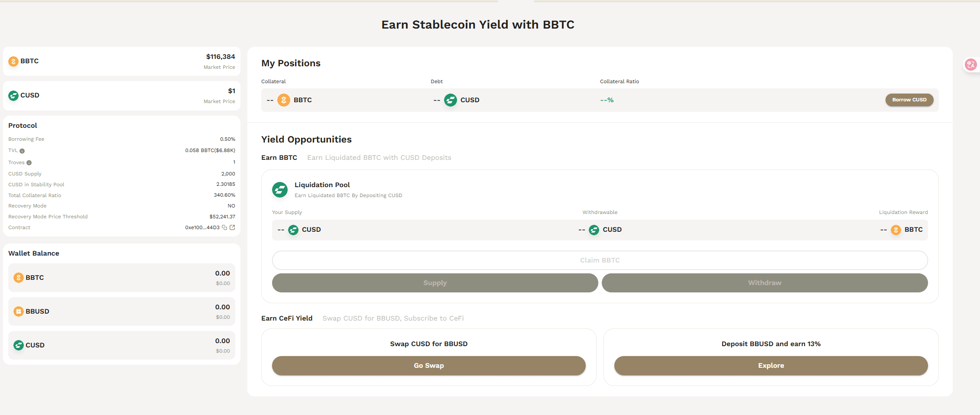The width and height of the screenshot is (980, 415).
Task: Click CUSD icon under Withdrawable column
Action: click(594, 230)
